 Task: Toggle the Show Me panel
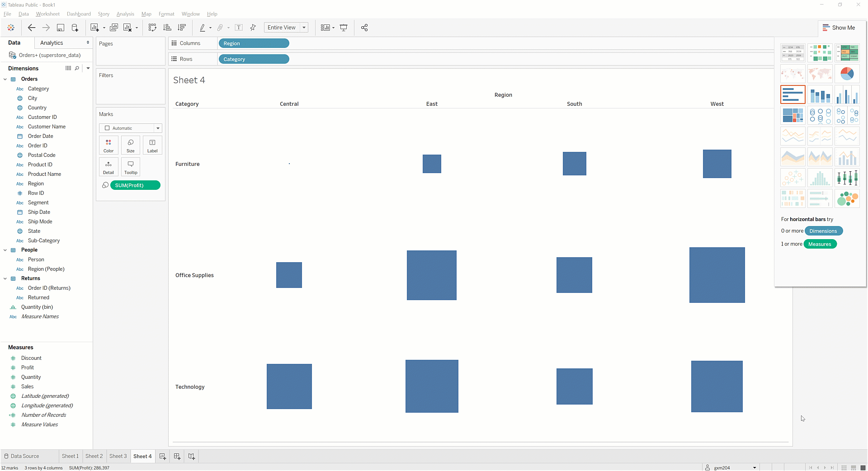tap(839, 28)
